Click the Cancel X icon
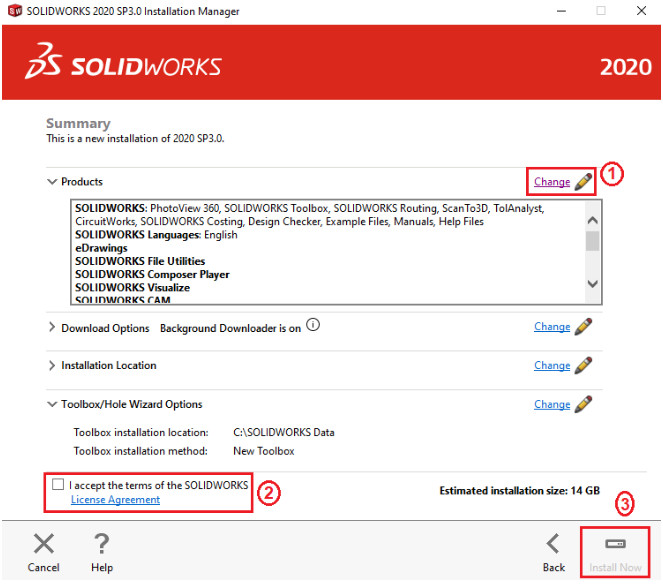The height and width of the screenshot is (584, 663). [44, 544]
